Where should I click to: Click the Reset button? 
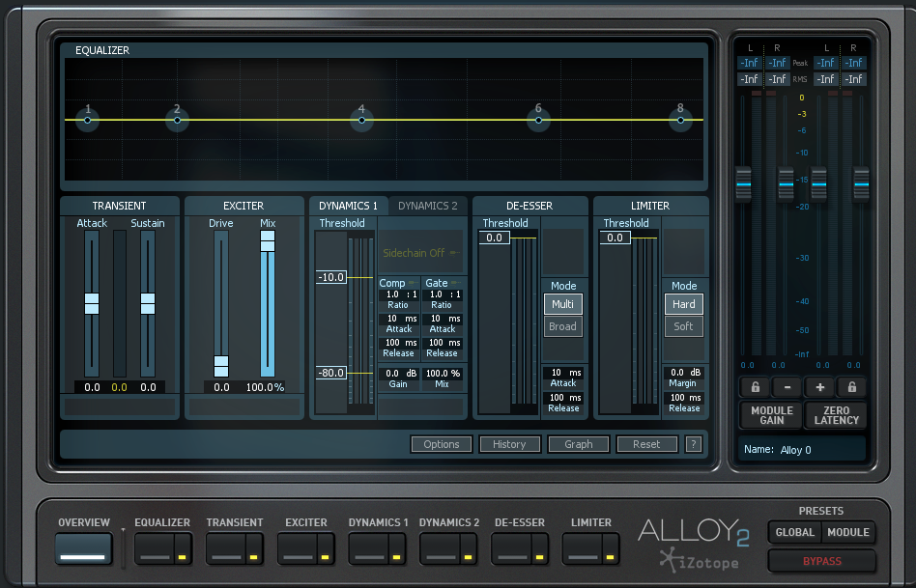[646, 444]
